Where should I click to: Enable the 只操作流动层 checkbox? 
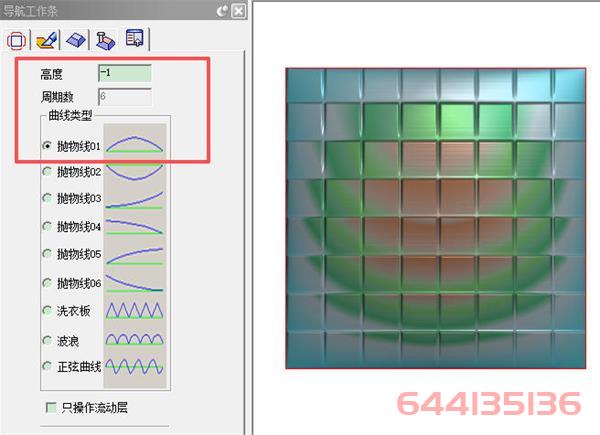point(51,407)
